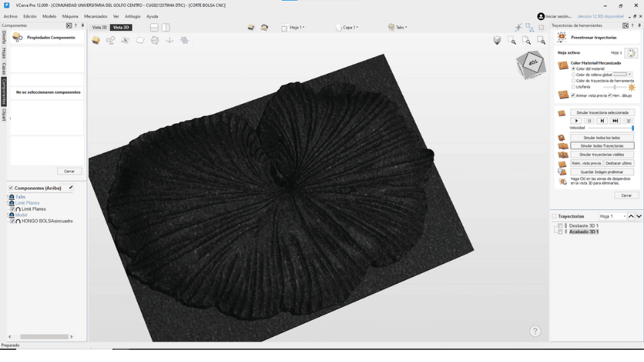Open the Hoja 1 sheet dropdown in toolbar
Image resolution: width=644 pixels, height=362 pixels.
point(296,27)
